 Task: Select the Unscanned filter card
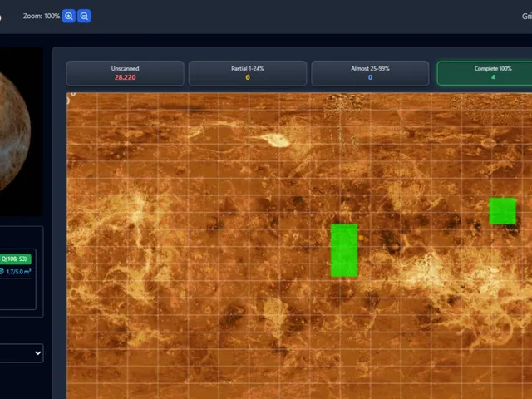tap(126, 73)
